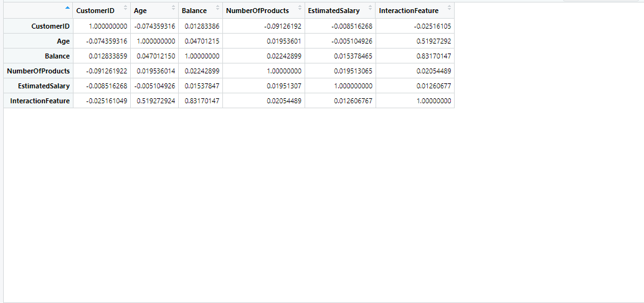
Task: Select the NumberOfProducts row name
Action: click(x=39, y=71)
